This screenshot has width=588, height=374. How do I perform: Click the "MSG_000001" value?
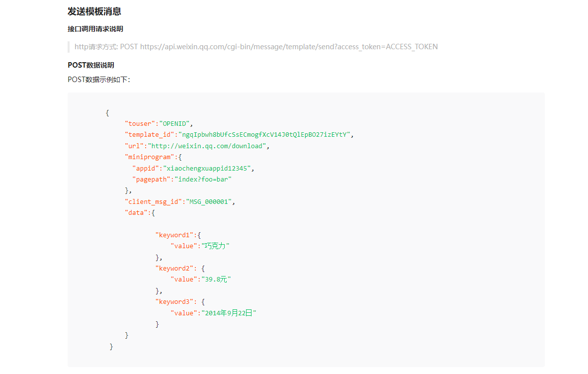209,202
